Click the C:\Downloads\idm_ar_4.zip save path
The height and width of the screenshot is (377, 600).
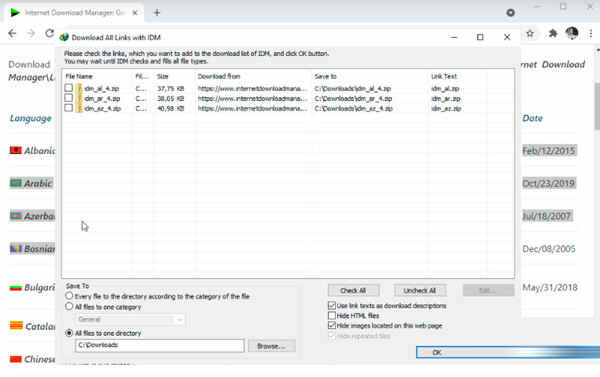click(353, 98)
